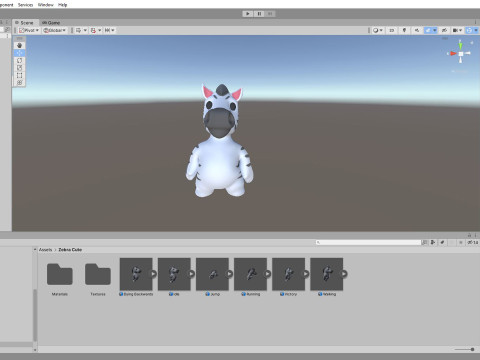480x360 pixels.
Task: Open the Help menu
Action: [63, 5]
